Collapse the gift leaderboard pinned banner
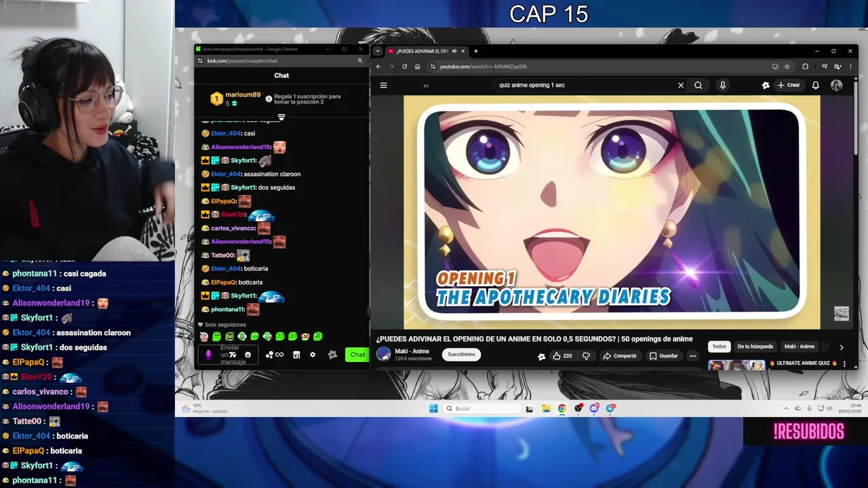The image size is (868, 488). tap(281, 117)
